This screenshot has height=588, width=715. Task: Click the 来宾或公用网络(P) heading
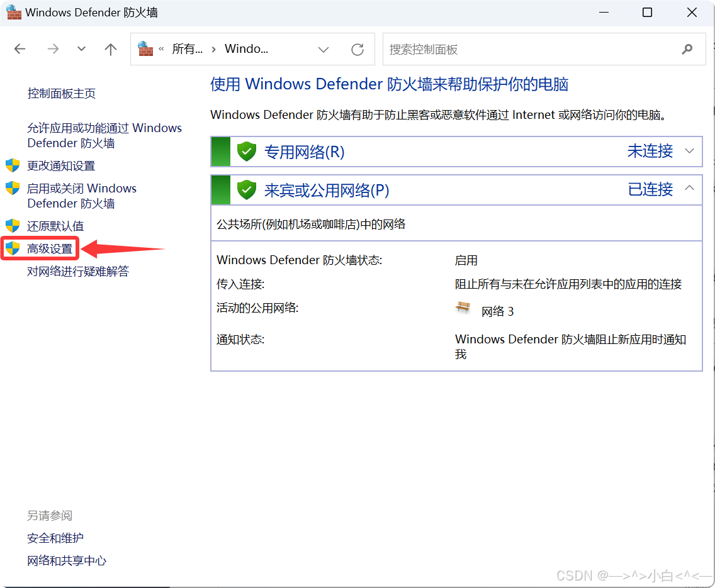pos(327,190)
